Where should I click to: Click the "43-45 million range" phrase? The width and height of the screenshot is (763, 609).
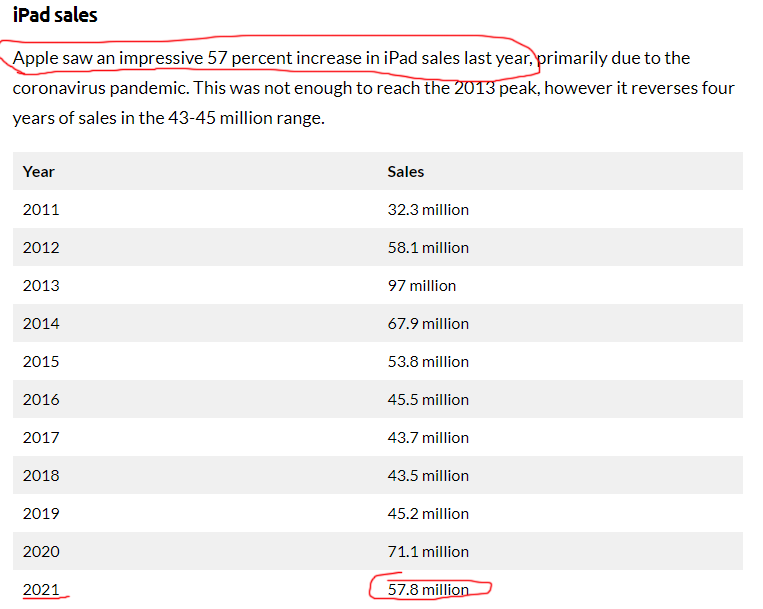coord(246,118)
